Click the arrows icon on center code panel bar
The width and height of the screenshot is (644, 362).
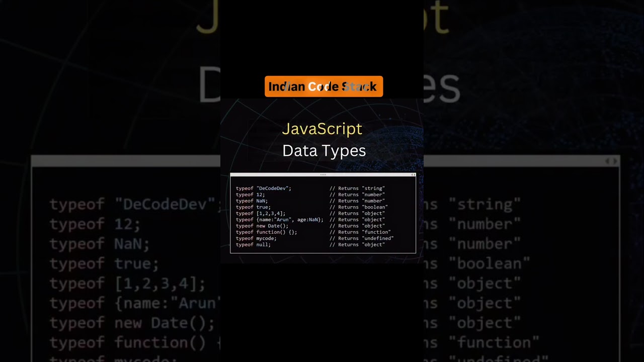click(413, 174)
